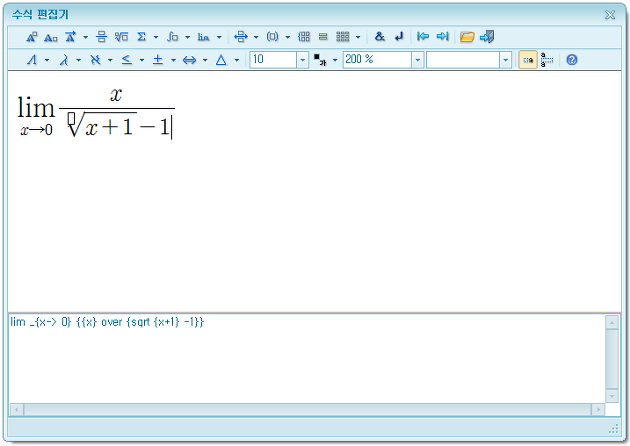The image size is (630, 446).
Task: Click the insert and exit door icon
Action: point(487,37)
